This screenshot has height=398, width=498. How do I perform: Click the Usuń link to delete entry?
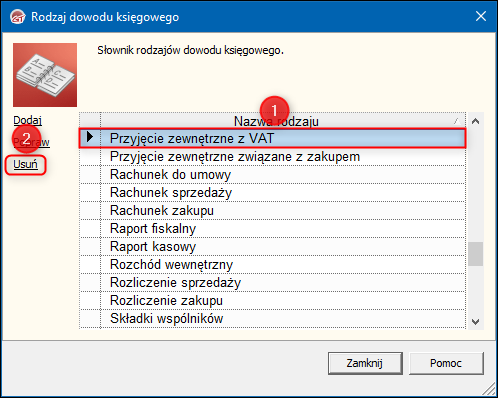click(25, 164)
